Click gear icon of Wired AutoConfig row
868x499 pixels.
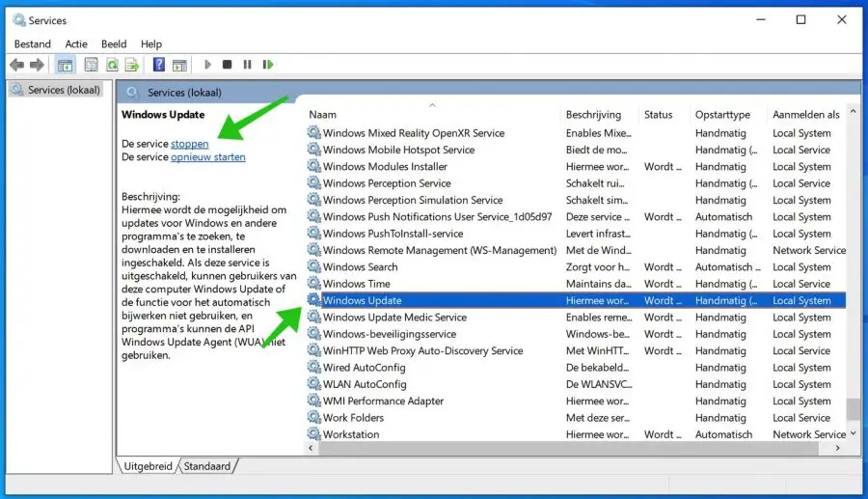[x=313, y=367]
